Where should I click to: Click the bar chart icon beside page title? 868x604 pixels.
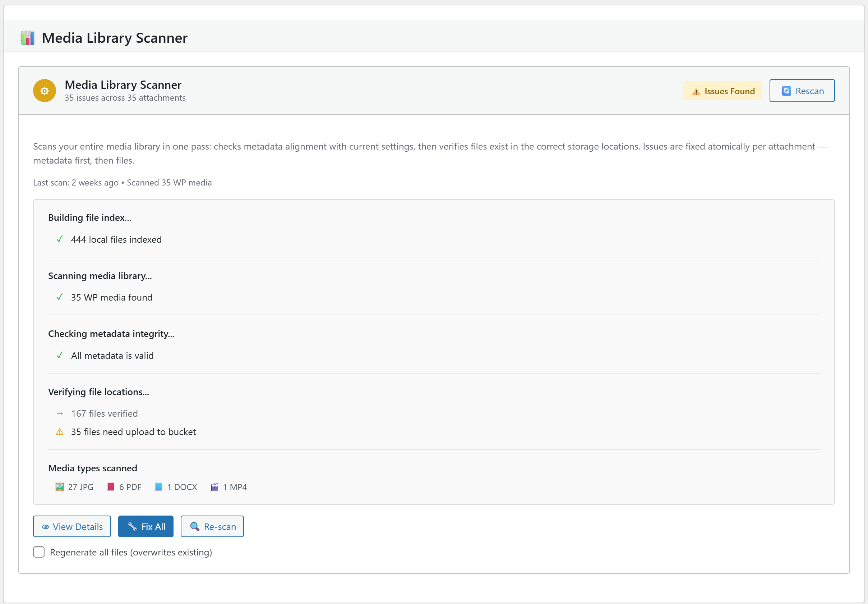[27, 38]
